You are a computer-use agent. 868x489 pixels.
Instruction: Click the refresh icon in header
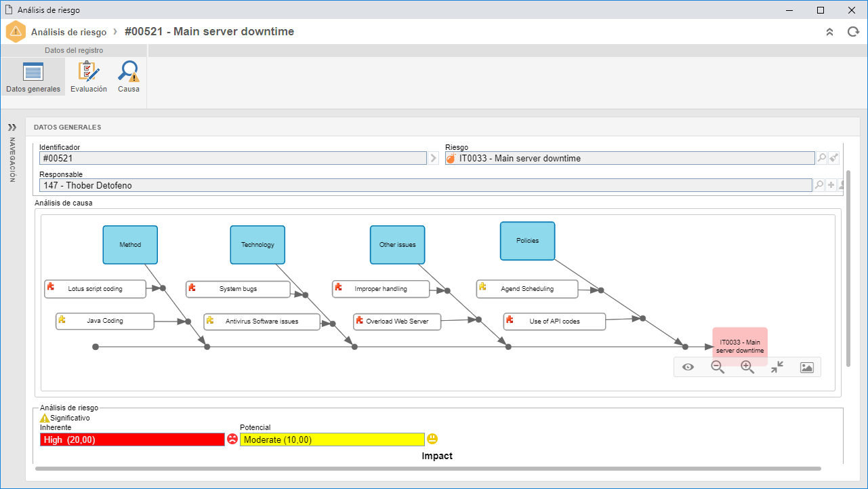(x=853, y=32)
